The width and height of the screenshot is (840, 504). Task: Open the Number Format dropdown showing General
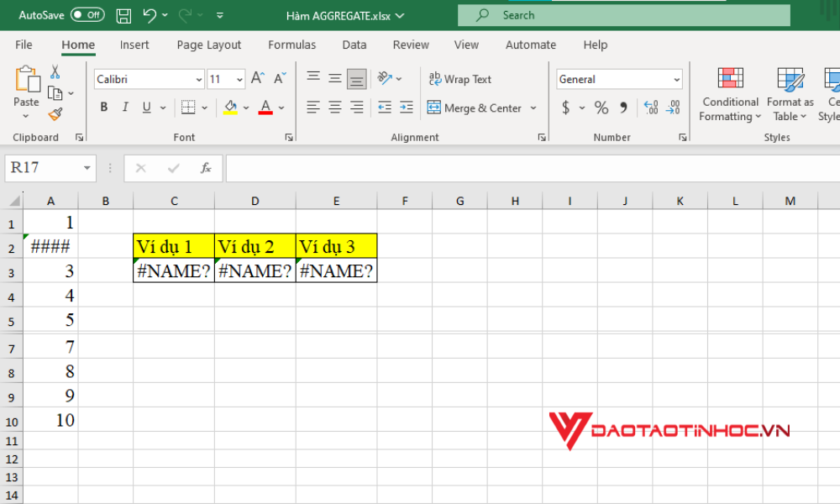618,79
